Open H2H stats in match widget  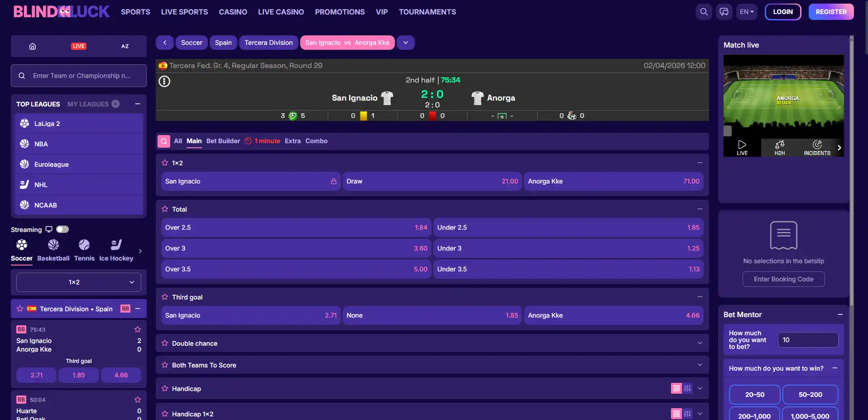click(780, 148)
